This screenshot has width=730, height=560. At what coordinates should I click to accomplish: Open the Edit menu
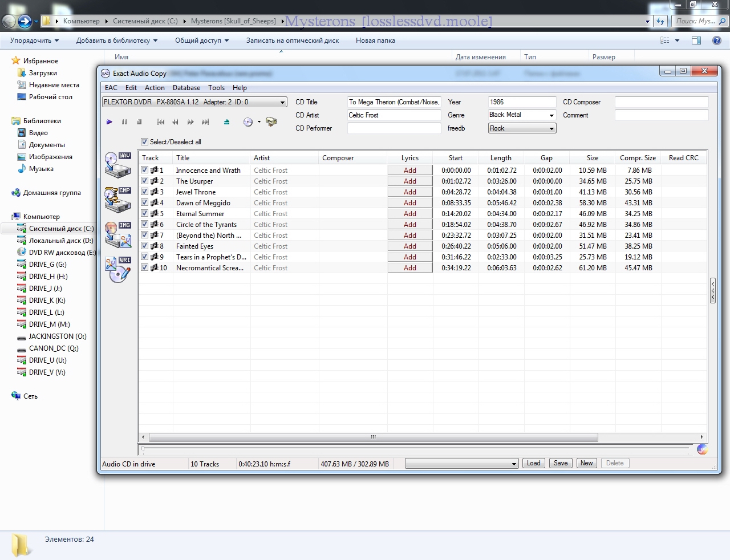pos(131,88)
